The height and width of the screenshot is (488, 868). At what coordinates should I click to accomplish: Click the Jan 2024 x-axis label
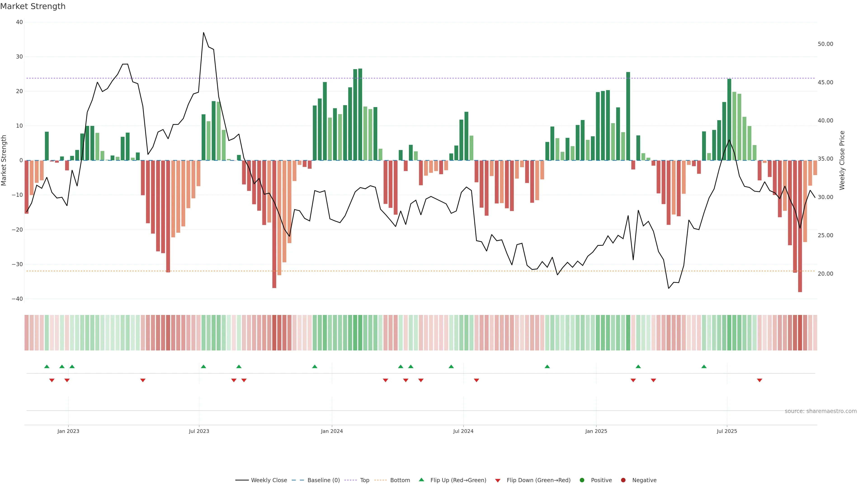click(332, 431)
